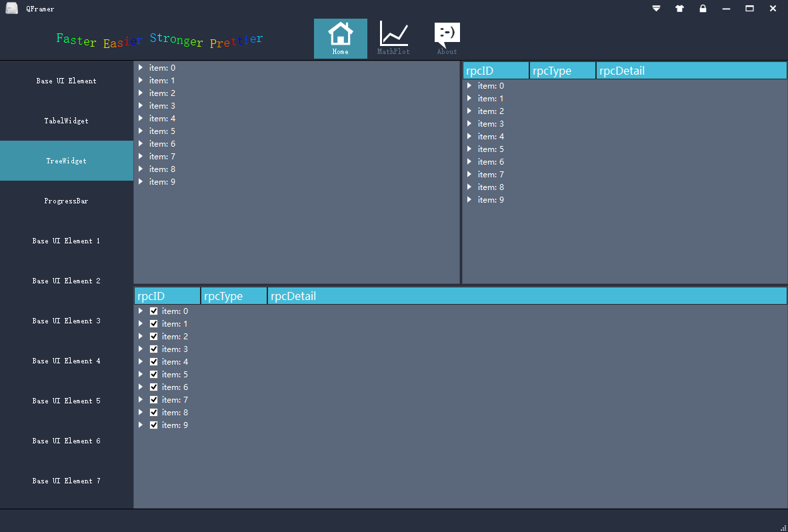Click rpcID header in bottom tree
The width and height of the screenshot is (788, 532).
click(167, 296)
